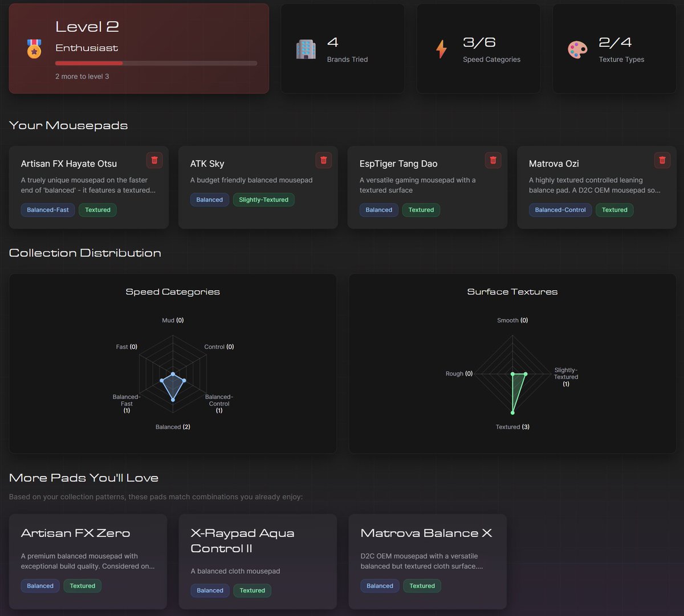Click the '2 more to level 3' text
This screenshot has width=684, height=616.
[x=82, y=76]
